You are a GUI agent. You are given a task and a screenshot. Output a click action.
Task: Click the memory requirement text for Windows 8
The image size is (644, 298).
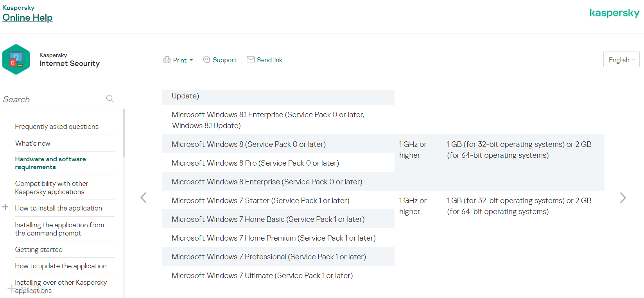[x=519, y=150]
